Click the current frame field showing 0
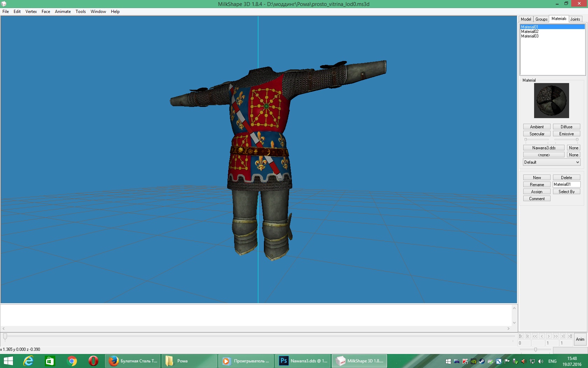The image size is (588, 368). [524, 343]
